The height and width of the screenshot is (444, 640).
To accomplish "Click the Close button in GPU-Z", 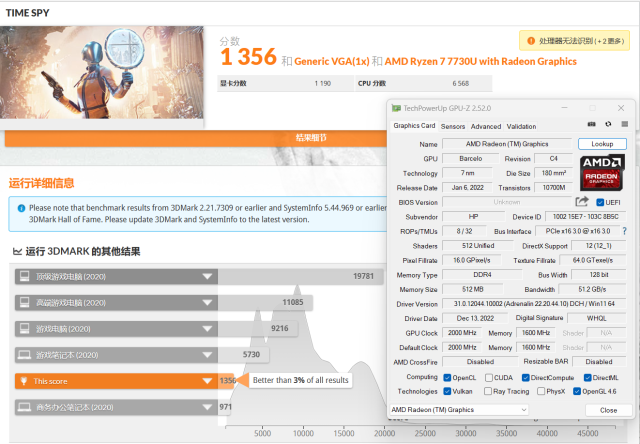I will [608, 410].
